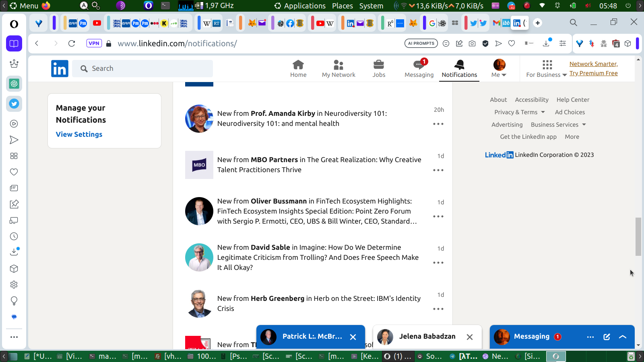Click Try Premium Free link
This screenshot has width=644, height=362.
593,73
